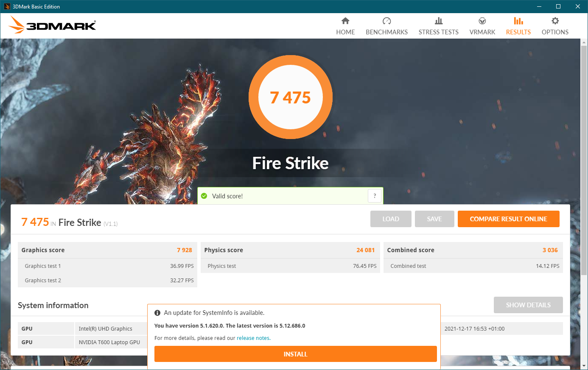Image resolution: width=588 pixels, height=370 pixels.
Task: Click the large 7 475 score circle
Action: [x=291, y=97]
